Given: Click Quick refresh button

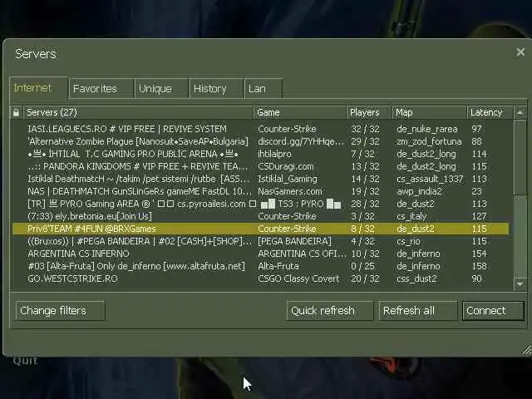Looking at the screenshot, I should click(x=329, y=310).
